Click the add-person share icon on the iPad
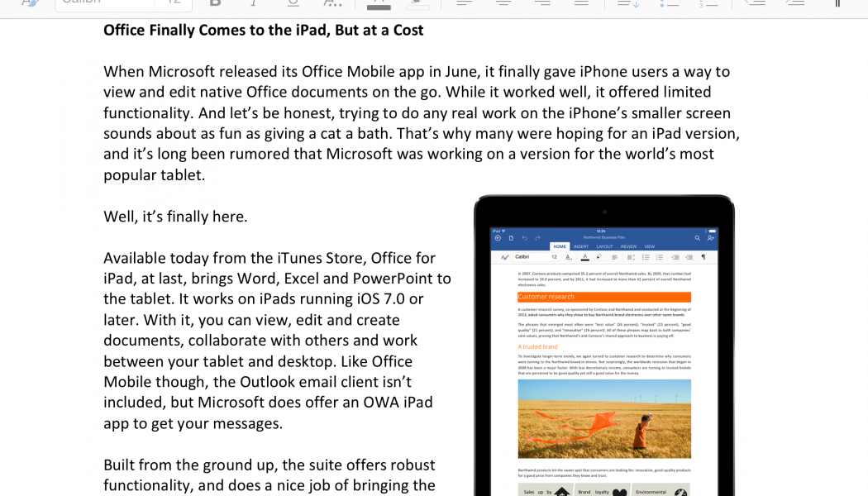 (x=711, y=238)
